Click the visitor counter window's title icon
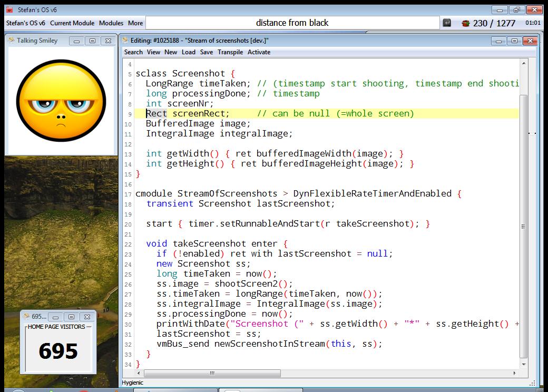Screen dimensions: 548x392 tap(26, 316)
